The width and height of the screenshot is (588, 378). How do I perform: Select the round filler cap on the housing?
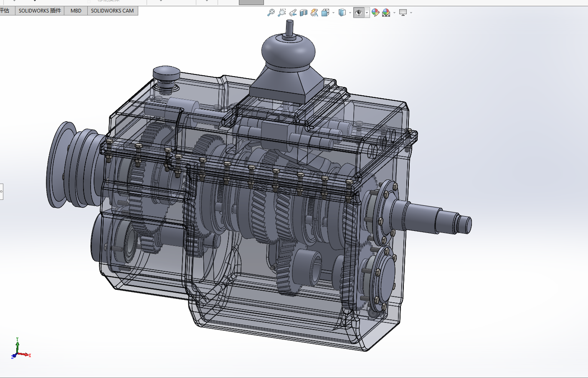pos(166,74)
